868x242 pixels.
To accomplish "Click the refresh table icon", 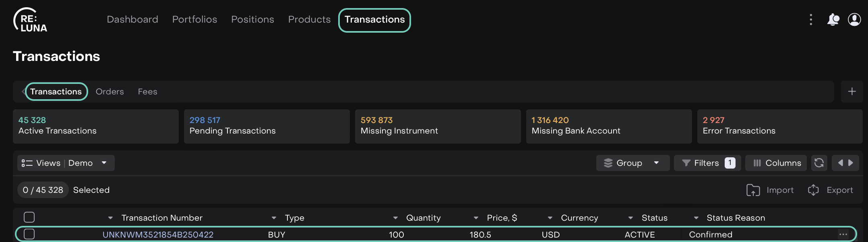I will pyautogui.click(x=819, y=163).
